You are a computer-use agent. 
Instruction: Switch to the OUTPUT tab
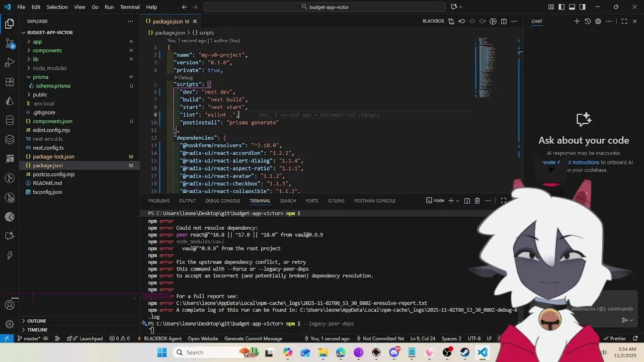click(187, 201)
